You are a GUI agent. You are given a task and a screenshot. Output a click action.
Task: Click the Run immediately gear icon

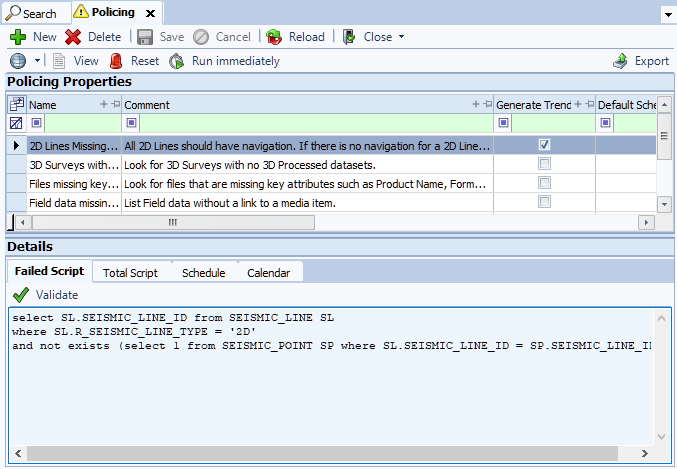(x=177, y=61)
